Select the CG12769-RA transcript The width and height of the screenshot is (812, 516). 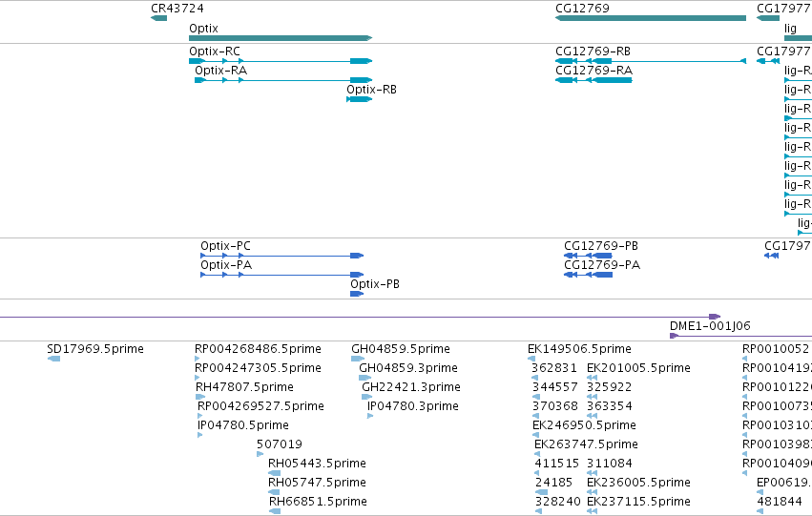click(x=593, y=80)
